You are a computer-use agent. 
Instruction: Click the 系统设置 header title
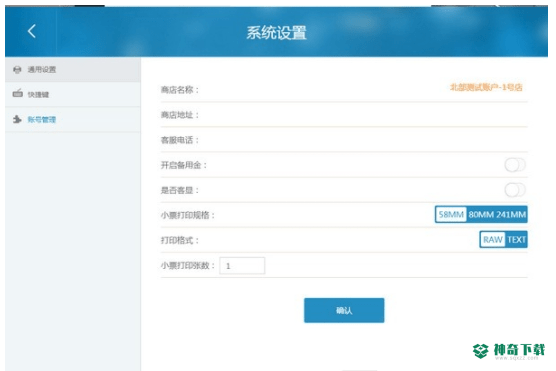277,33
